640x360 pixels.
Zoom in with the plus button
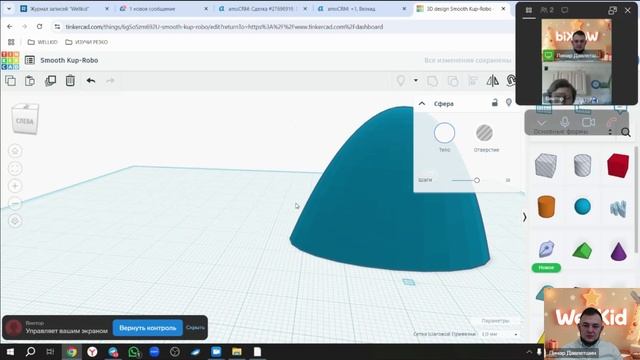[x=15, y=186]
